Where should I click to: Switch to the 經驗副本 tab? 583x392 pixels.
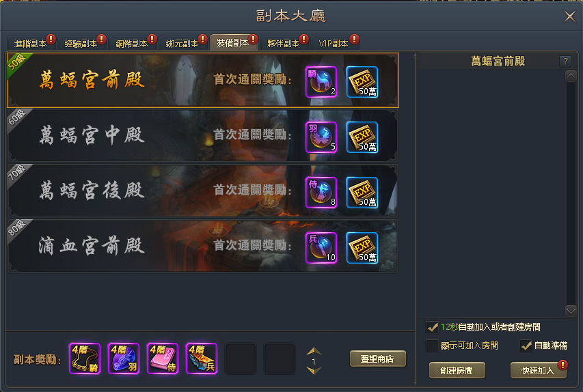(82, 43)
